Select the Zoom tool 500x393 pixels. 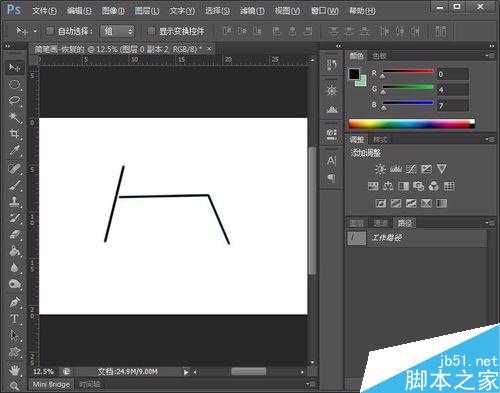[x=14, y=386]
